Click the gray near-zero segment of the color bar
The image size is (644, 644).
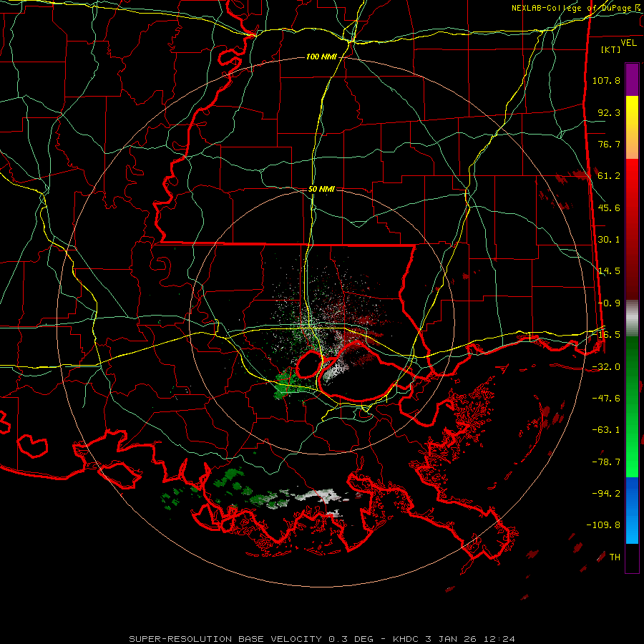point(632,318)
